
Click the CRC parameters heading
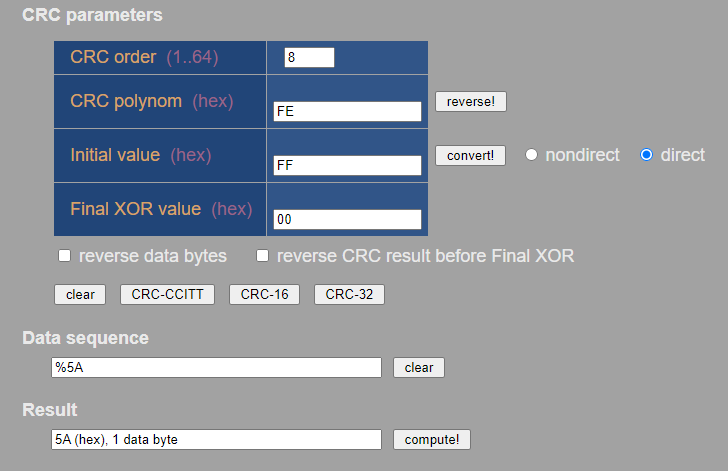92,15
